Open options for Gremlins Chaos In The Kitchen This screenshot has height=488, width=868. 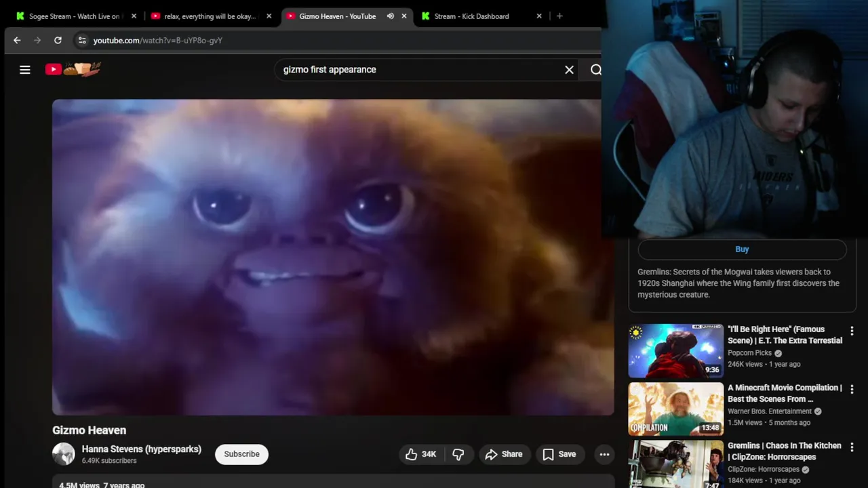[852, 448]
